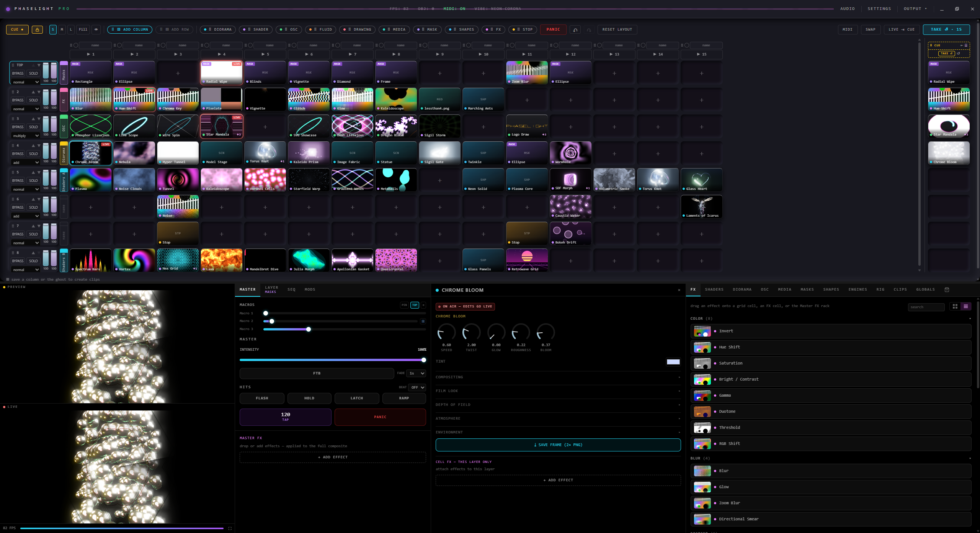Viewport: 980px width, 533px height.
Task: Enable the PIN macros toggle
Action: (404, 305)
